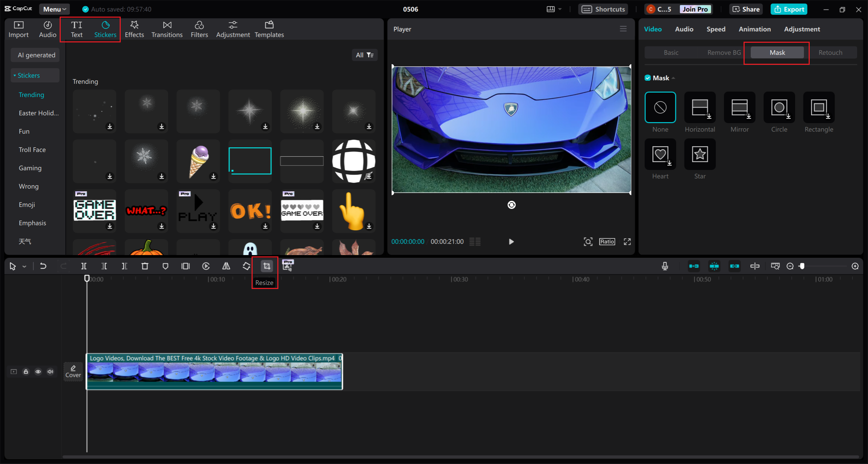Viewport: 868px width, 464px height.
Task: Expand the selection tool dropdown arrow
Action: tap(24, 267)
